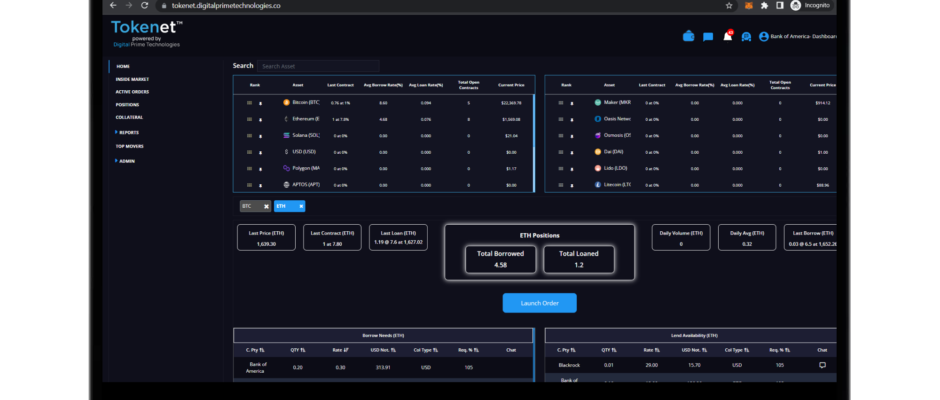Screen dimensions: 940x400
Task: Click the Solana coin logo
Action: [x=287, y=136]
